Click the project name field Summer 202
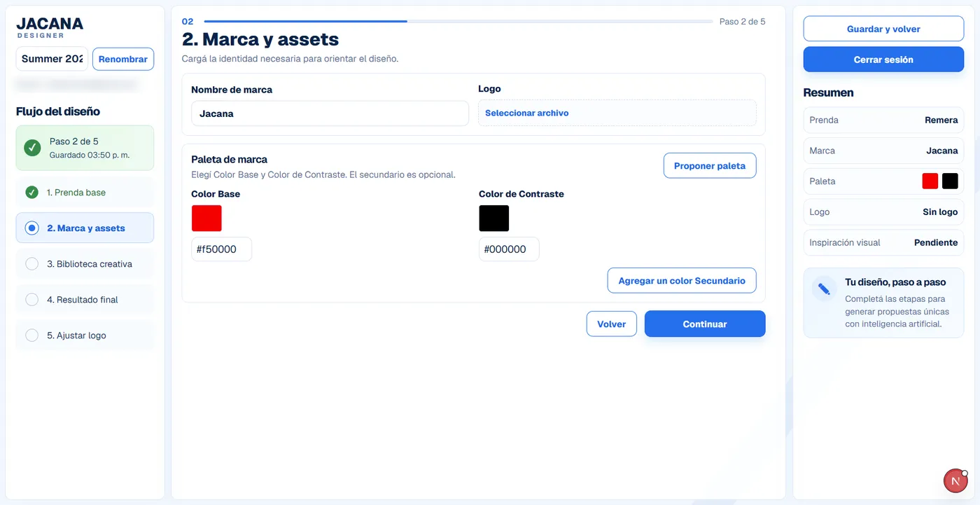The width and height of the screenshot is (980, 505). point(52,59)
